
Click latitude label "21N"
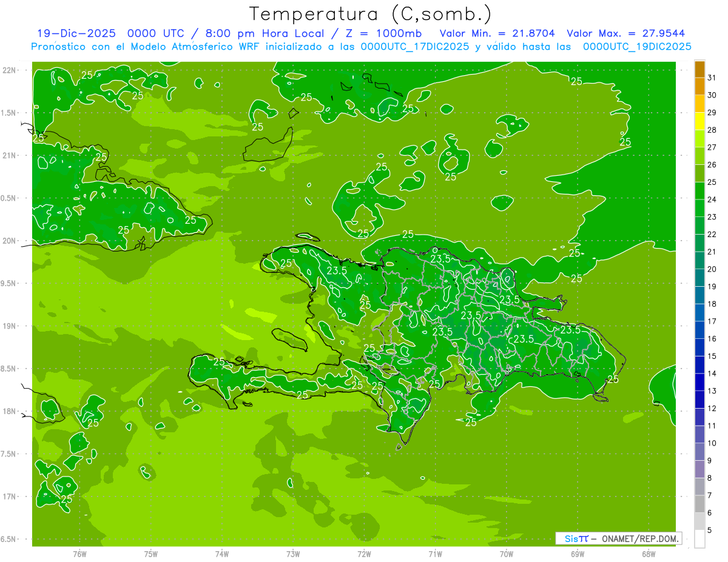[x=9, y=155]
